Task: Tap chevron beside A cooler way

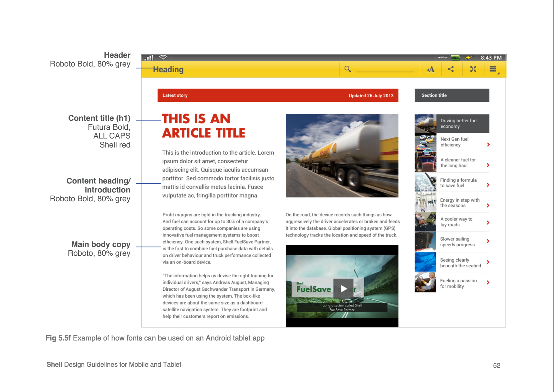Action: pos(488,222)
